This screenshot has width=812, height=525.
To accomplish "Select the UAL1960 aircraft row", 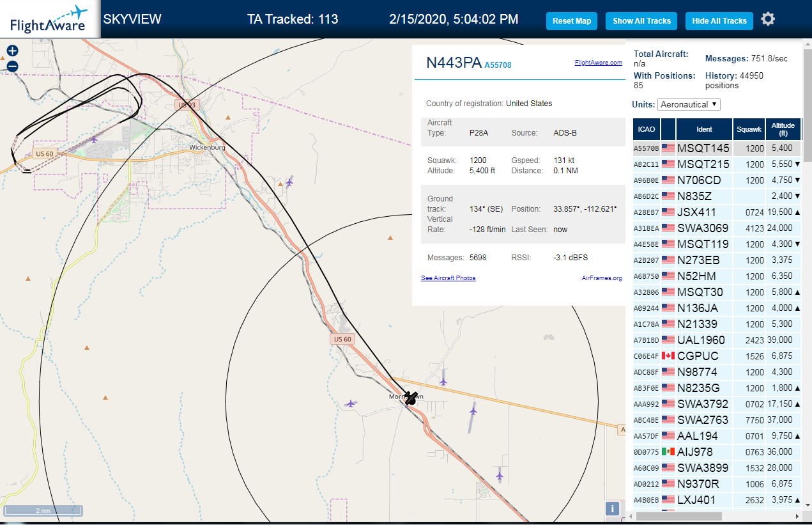I will tap(716, 340).
